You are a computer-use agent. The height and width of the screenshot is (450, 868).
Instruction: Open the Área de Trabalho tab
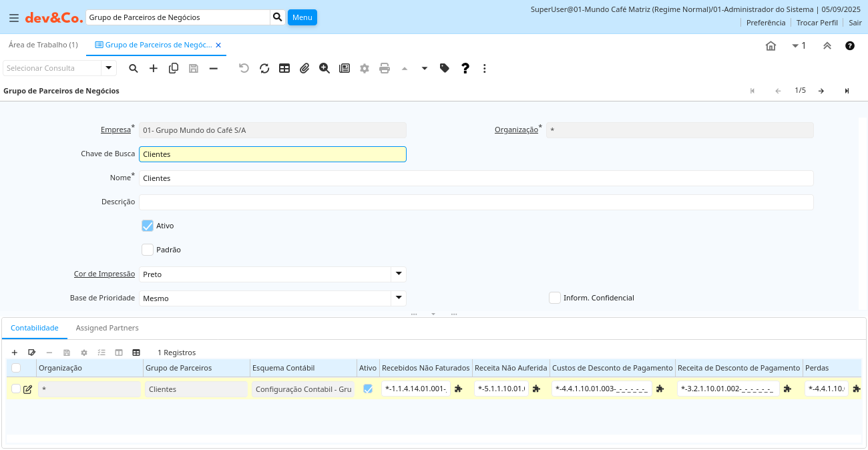coord(43,45)
